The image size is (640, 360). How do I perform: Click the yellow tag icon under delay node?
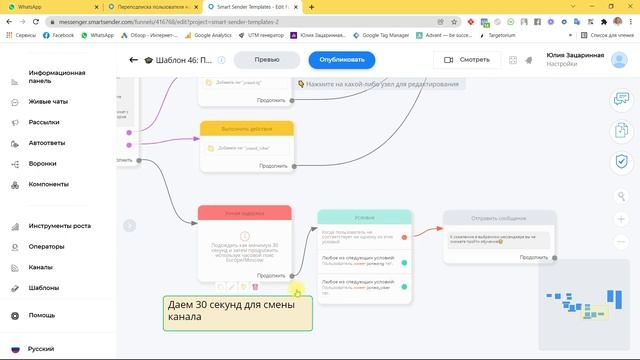coord(244,287)
